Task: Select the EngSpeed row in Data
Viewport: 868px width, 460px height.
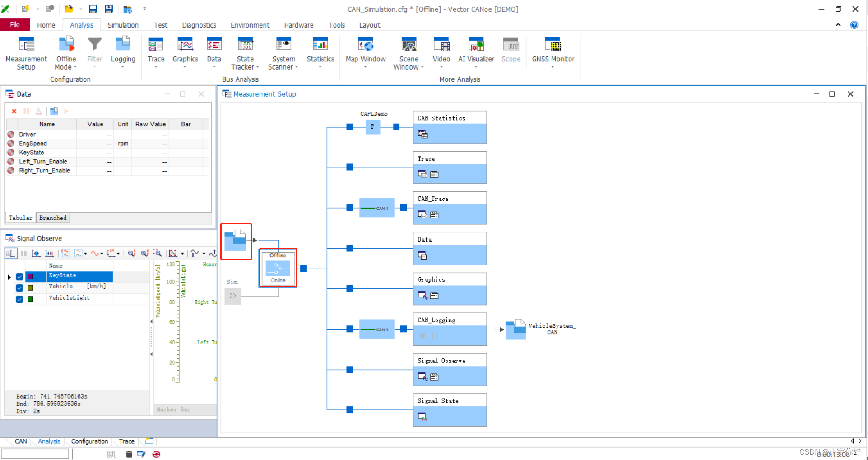Action: [107, 144]
